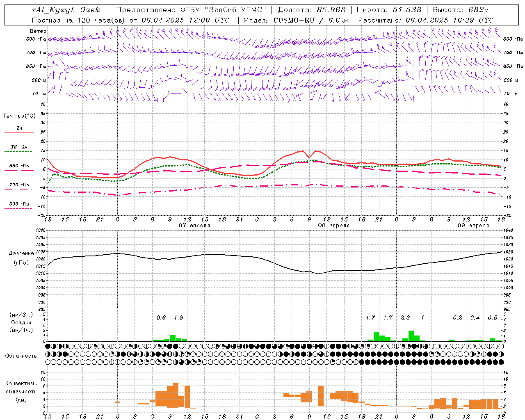Select the (мм/3ч.) precipitation unit label
This screenshot has height=420, width=525.
click(21, 315)
